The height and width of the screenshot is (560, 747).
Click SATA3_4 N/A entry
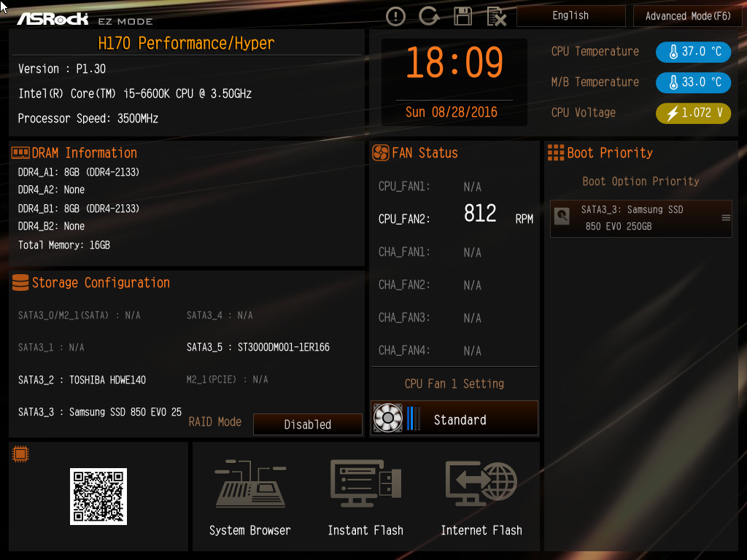[x=220, y=315]
